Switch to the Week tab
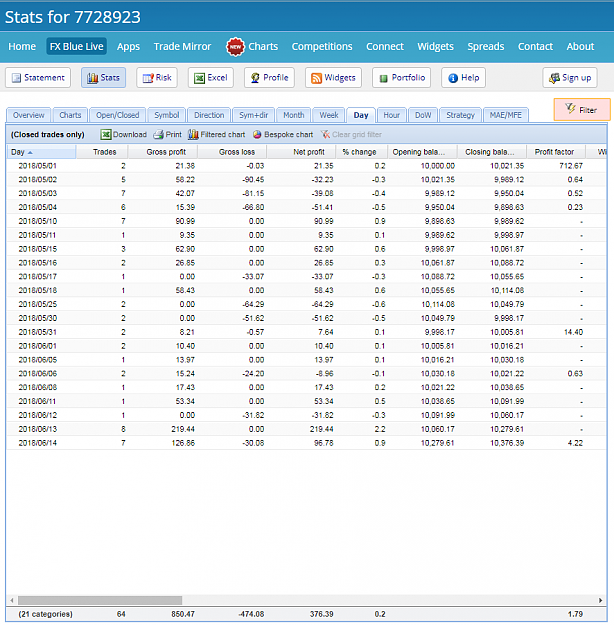The height and width of the screenshot is (625, 614). point(329,115)
